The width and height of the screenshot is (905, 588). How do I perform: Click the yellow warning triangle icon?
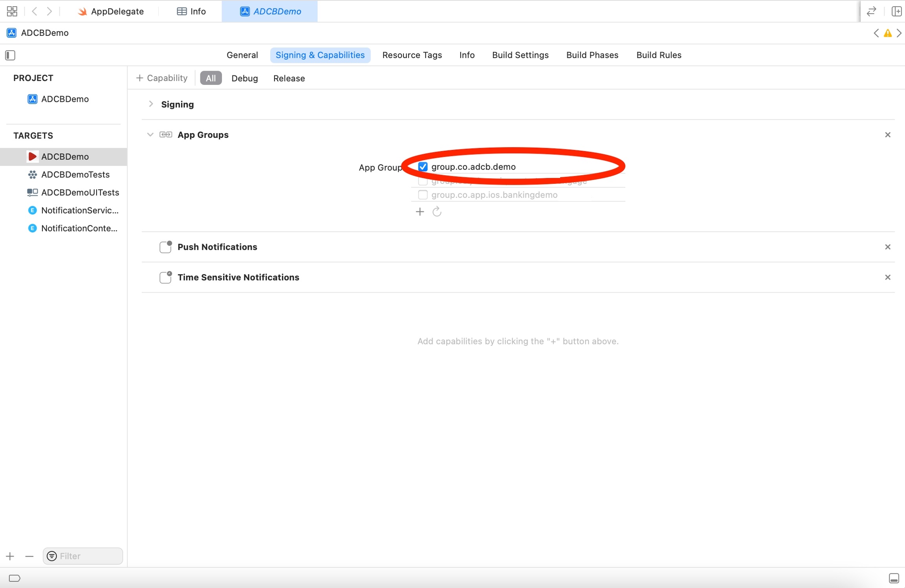(x=887, y=33)
